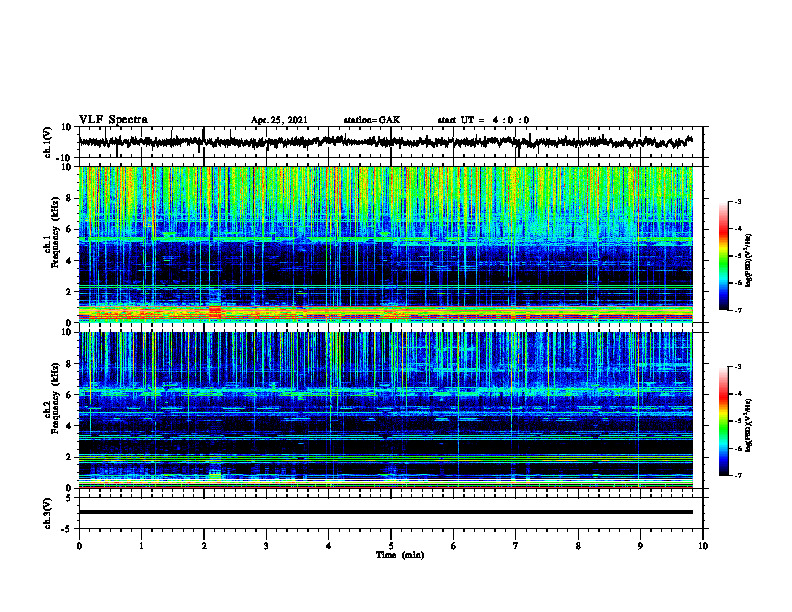Image resolution: width=792 pixels, height=612 pixels.
Task: Click the ch.2 color scale bar
Action: click(x=723, y=421)
